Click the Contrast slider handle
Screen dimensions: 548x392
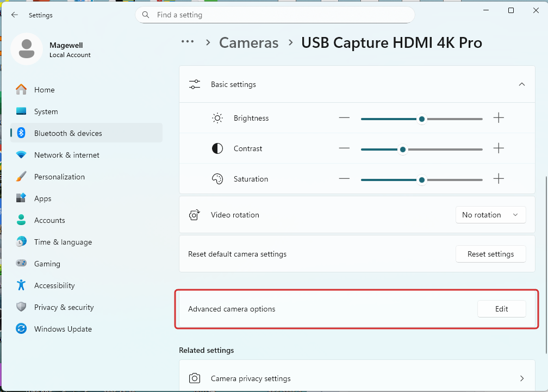click(x=403, y=149)
